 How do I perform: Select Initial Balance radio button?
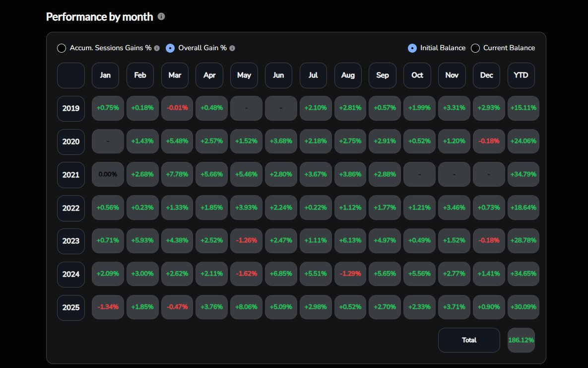click(412, 48)
